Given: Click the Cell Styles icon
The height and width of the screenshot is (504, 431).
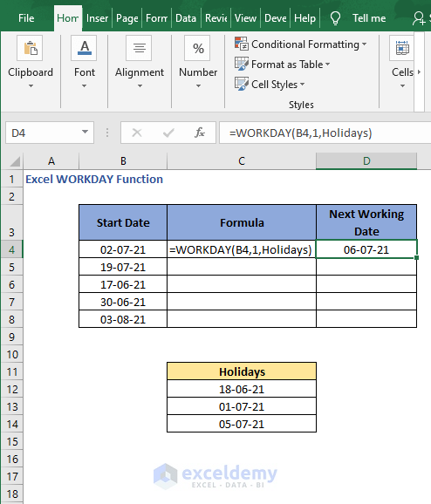Looking at the screenshot, I should [x=241, y=84].
